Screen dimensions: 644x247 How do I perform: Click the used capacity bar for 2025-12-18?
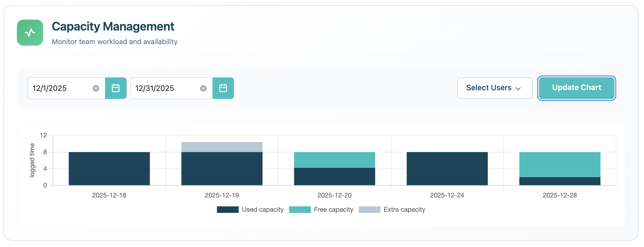[109, 168]
